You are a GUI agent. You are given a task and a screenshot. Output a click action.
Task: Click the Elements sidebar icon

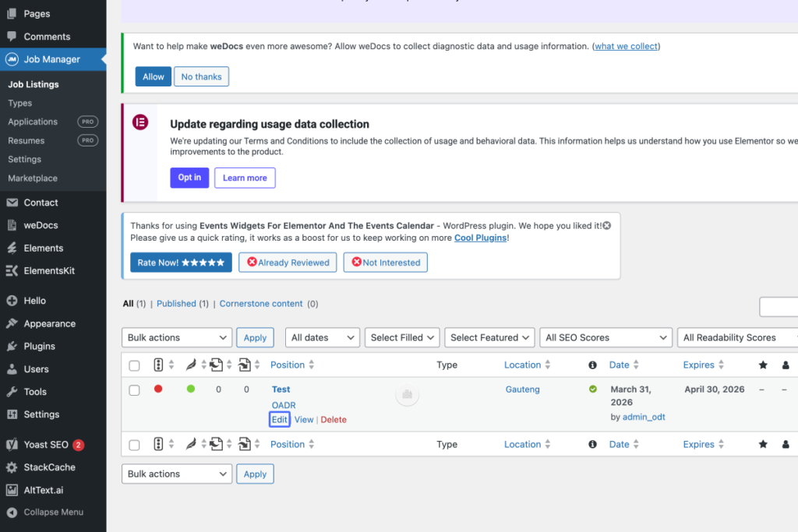tap(12, 248)
